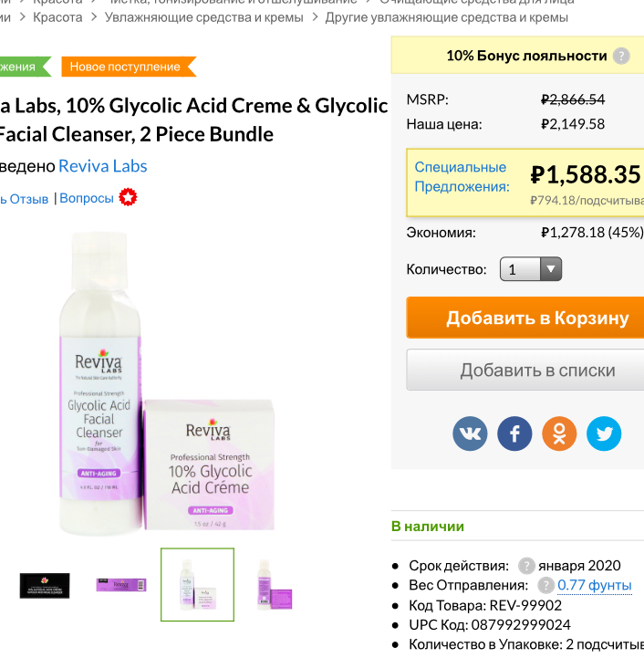This screenshot has height=658, width=644.
Task: Go to Увлажняющие средства и кремы breadcrumb
Action: (x=203, y=17)
